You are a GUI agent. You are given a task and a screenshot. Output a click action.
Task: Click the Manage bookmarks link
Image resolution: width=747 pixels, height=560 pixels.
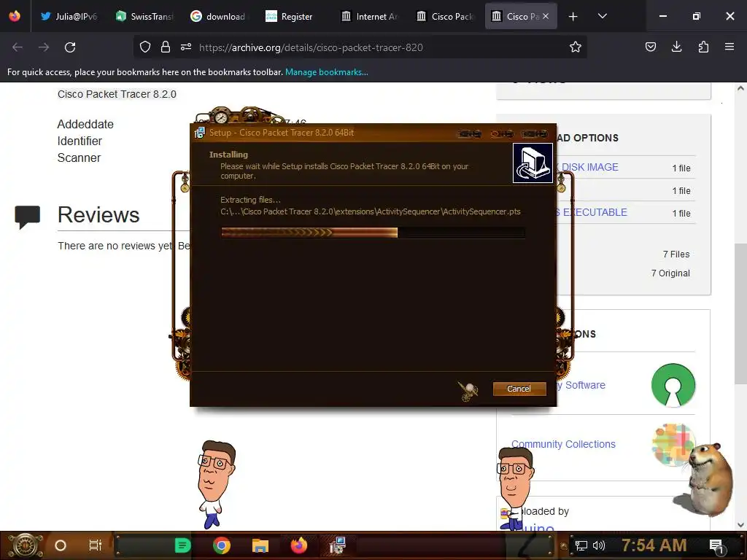click(x=326, y=72)
